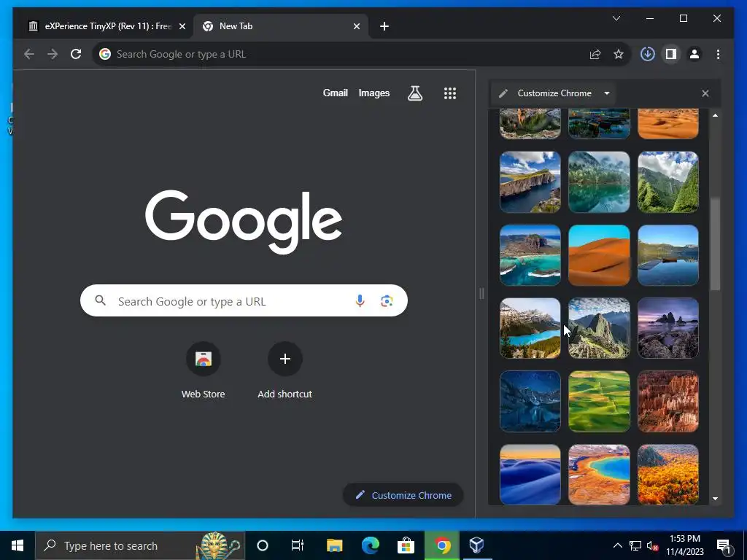The image size is (747, 560).
Task: Close the New Tab tab
Action: pos(356,26)
